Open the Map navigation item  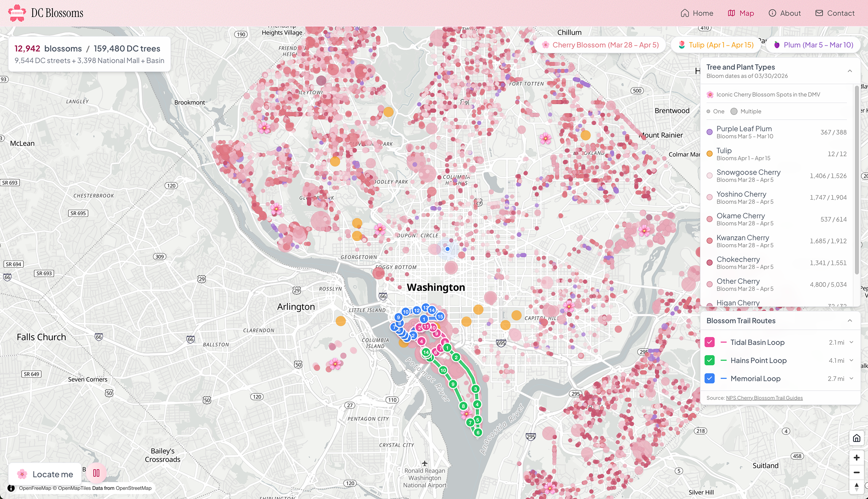click(741, 13)
